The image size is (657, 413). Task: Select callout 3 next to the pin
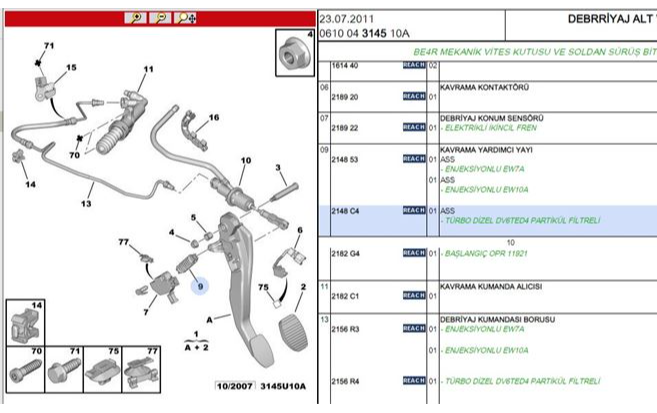[278, 168]
